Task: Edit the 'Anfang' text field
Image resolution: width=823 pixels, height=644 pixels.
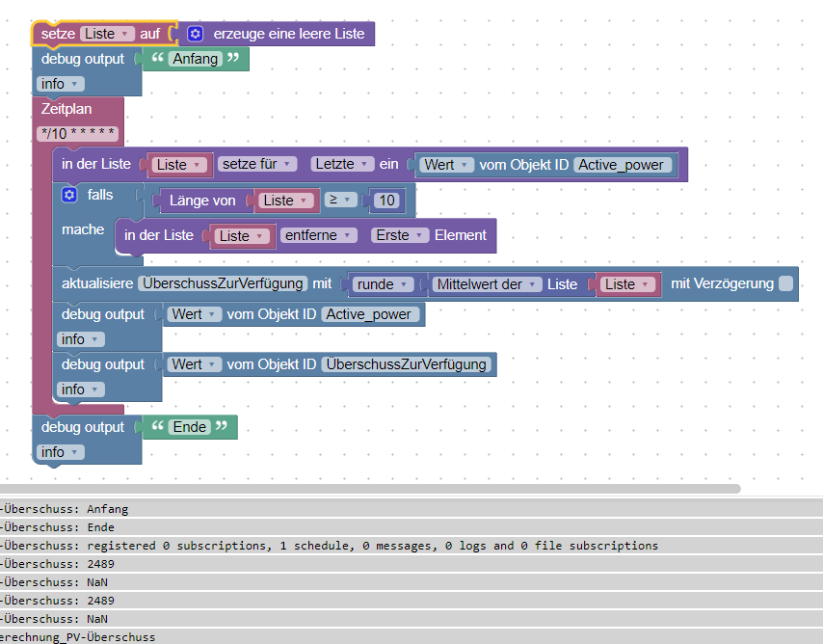Action: (196, 59)
